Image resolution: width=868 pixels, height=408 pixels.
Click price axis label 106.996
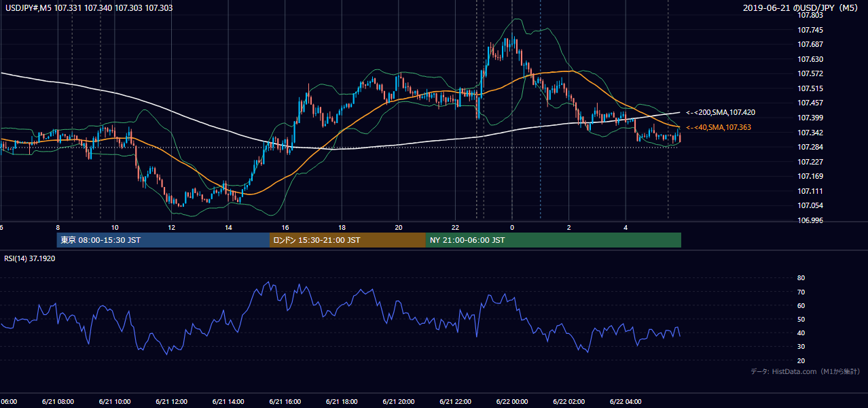pyautogui.click(x=810, y=220)
